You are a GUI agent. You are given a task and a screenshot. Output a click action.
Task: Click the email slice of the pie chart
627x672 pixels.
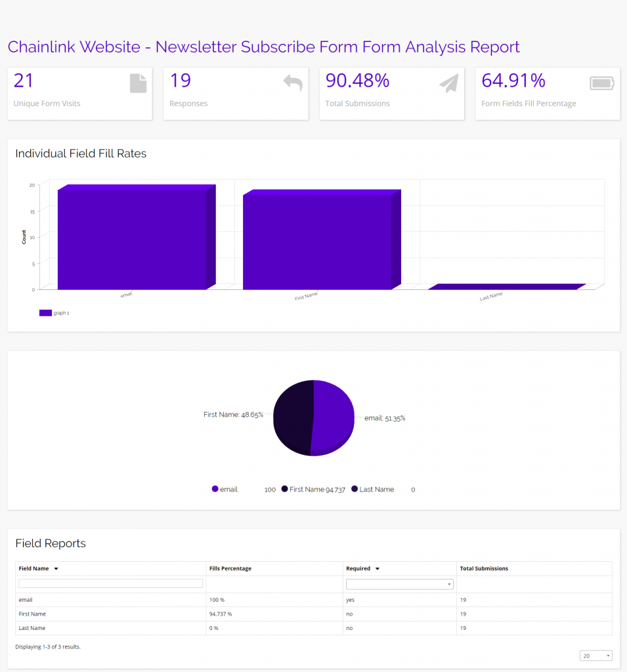pyautogui.click(x=333, y=417)
